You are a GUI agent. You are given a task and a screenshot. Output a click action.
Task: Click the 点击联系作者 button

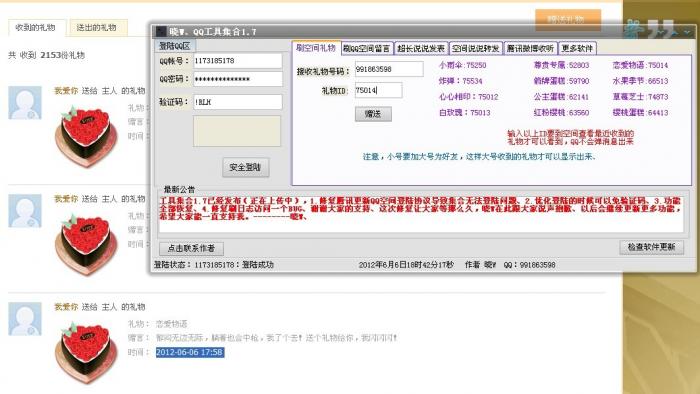tap(191, 248)
